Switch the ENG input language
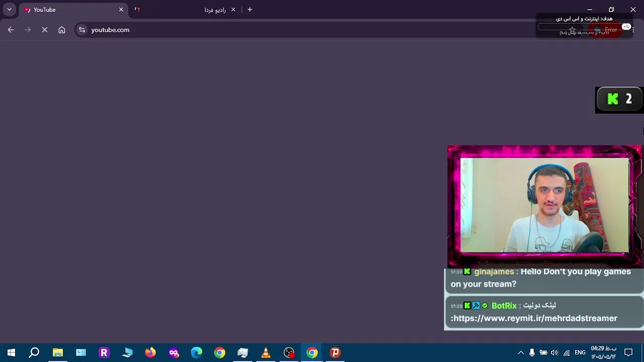The image size is (644, 362). coord(580,352)
